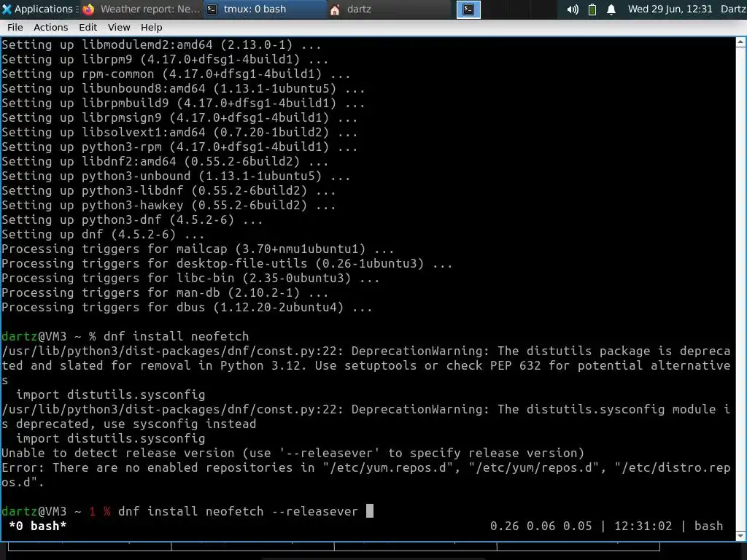This screenshot has width=747, height=560.
Task: Click 'Processing triggers for mailcap' line
Action: tap(198, 249)
